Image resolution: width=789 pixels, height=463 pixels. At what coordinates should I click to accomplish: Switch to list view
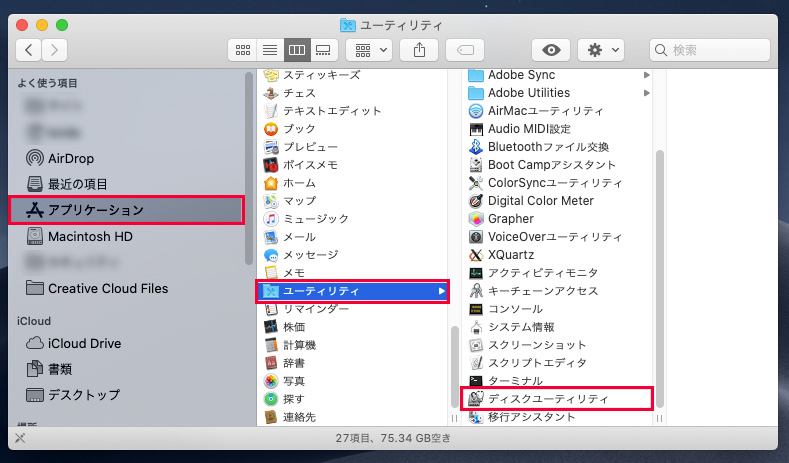point(270,50)
